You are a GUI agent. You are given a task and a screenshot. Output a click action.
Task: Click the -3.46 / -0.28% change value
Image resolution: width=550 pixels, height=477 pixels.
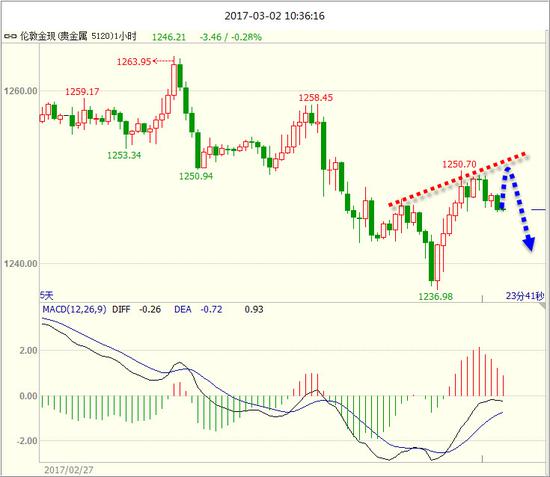pyautogui.click(x=231, y=37)
